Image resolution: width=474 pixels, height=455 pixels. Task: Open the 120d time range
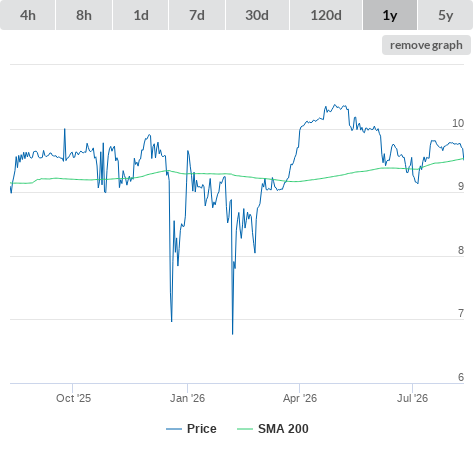[326, 15]
